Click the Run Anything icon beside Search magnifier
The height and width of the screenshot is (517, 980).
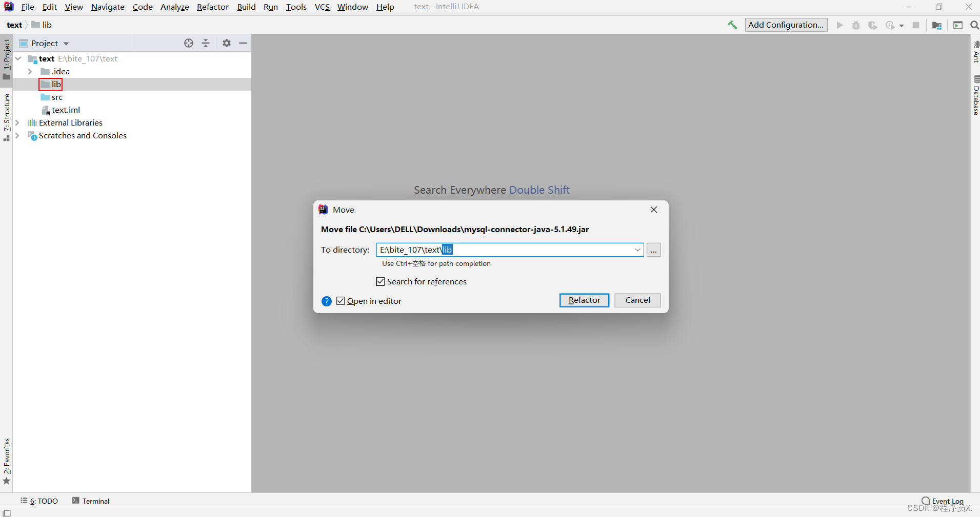click(958, 25)
